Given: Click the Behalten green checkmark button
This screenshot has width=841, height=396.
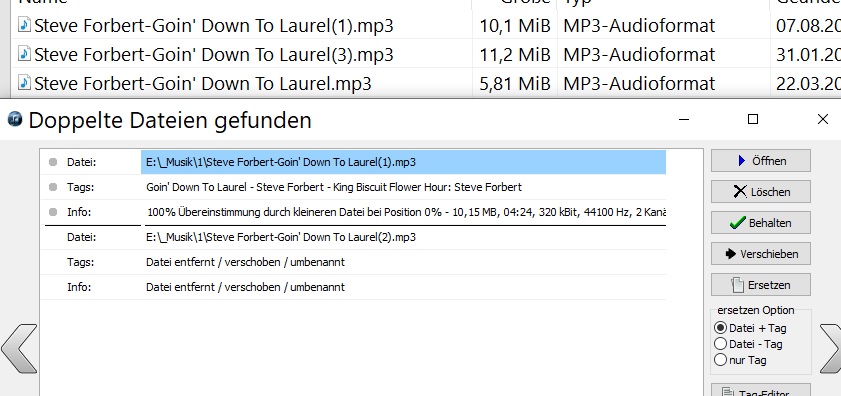Looking at the screenshot, I should (761, 223).
